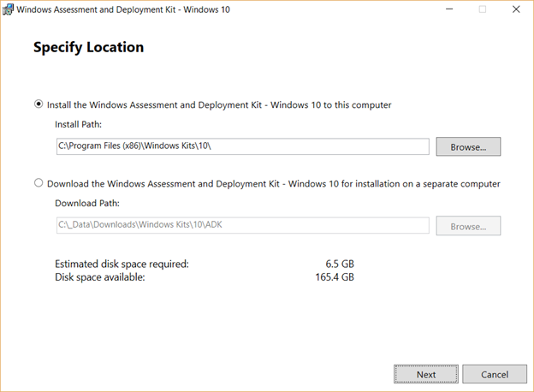
Task: Click the window title text in title bar
Action: (123, 9)
